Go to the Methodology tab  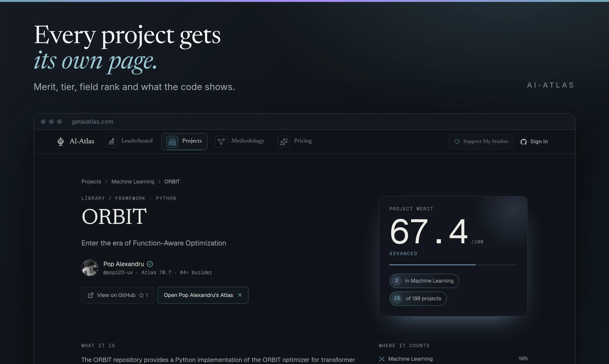(x=240, y=141)
